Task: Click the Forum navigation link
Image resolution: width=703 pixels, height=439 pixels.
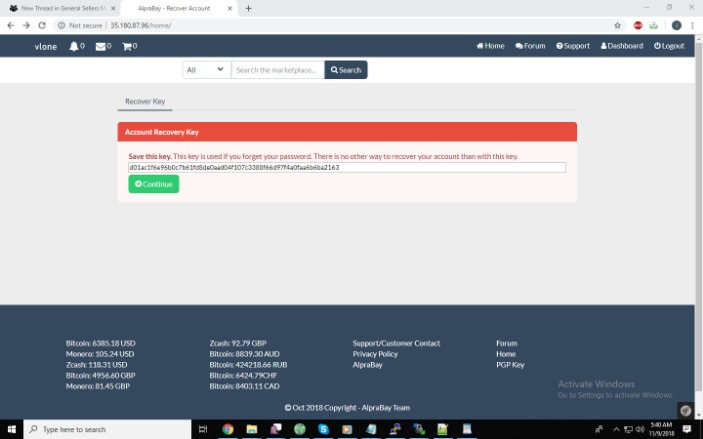Action: click(530, 46)
